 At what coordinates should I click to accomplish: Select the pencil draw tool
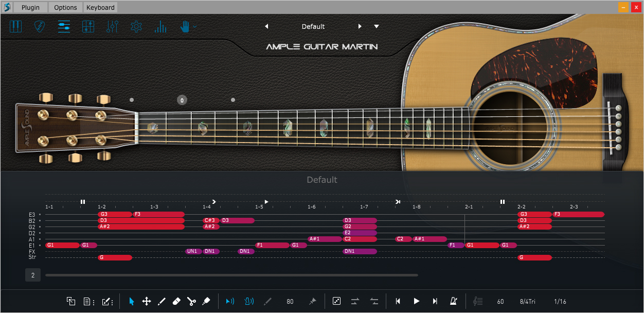point(162,301)
